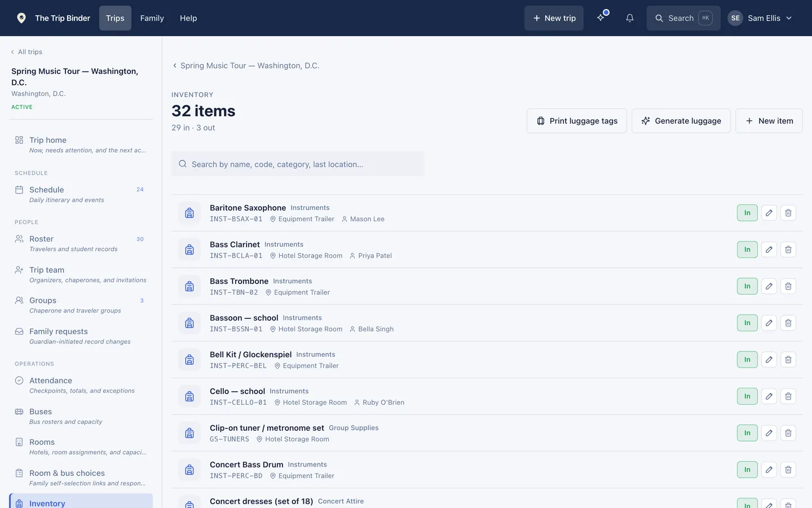
Task: Open Family requests in the sidebar
Action: 81,336
